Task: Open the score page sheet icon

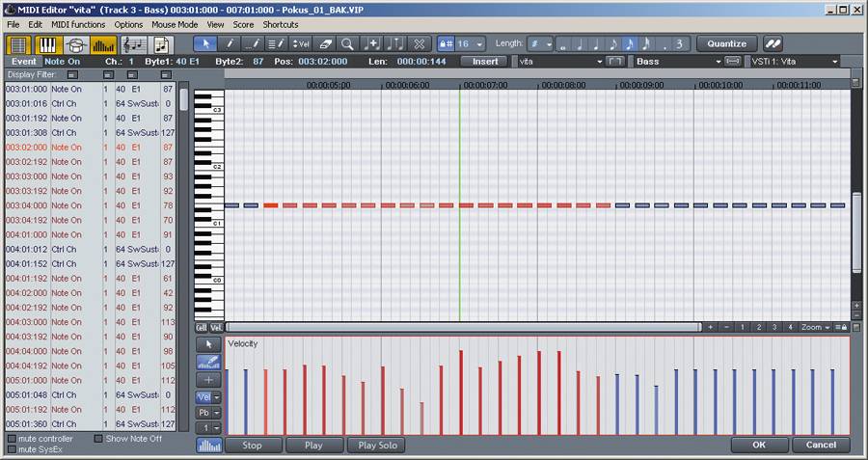Action: click(161, 44)
